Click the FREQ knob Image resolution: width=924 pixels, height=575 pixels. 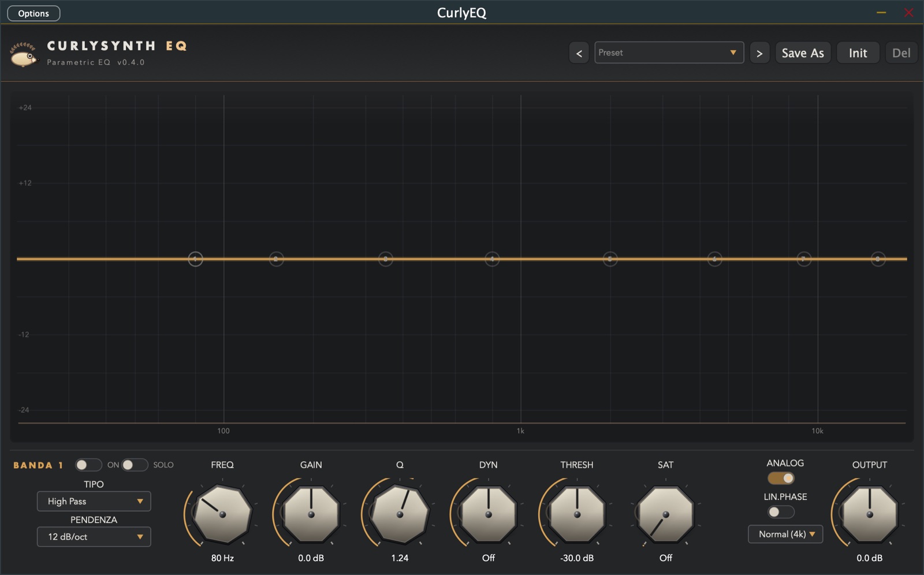(x=222, y=514)
